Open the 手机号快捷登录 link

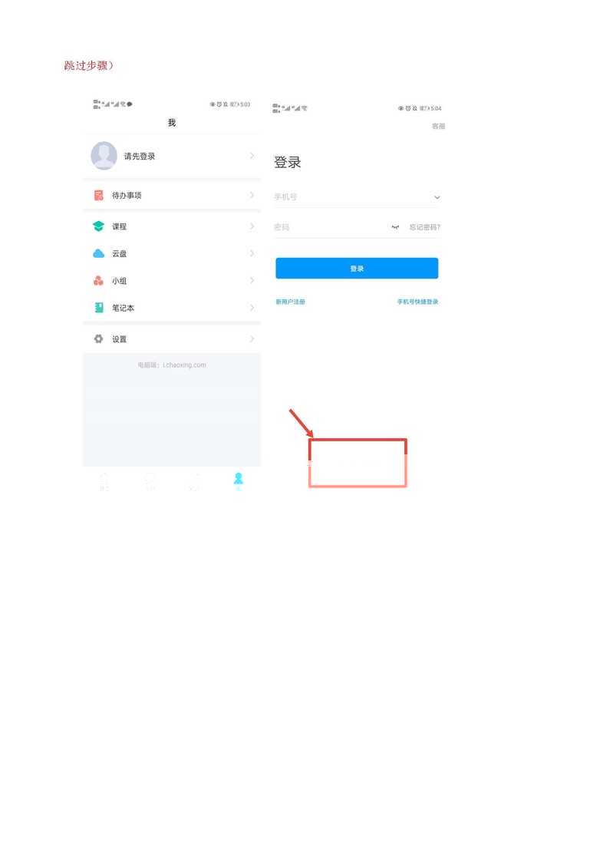(417, 302)
